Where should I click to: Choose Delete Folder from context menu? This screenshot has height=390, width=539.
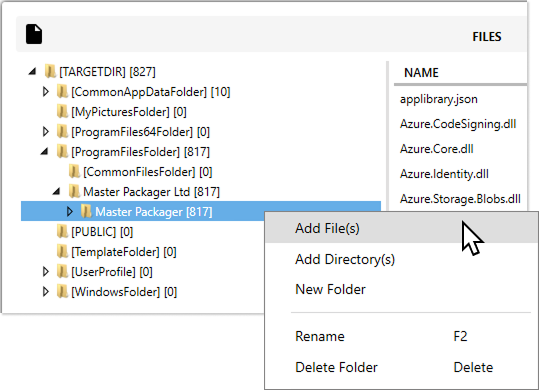click(x=401, y=367)
